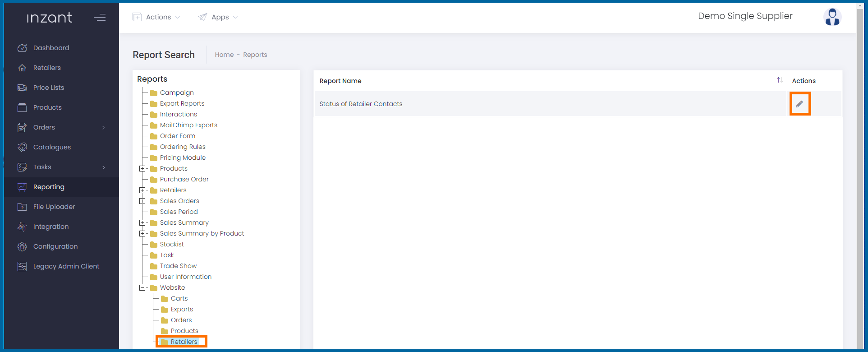This screenshot has height=352, width=868.
Task: Go to Dashboard in sidebar menu
Action: (x=51, y=48)
